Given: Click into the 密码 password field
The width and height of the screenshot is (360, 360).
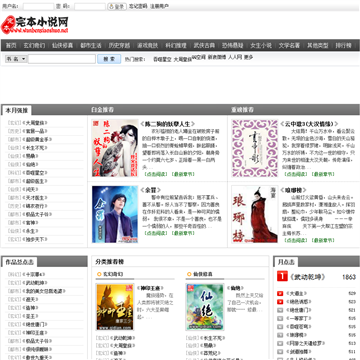Looking at the screenshot, I should pyautogui.click(x=90, y=6).
